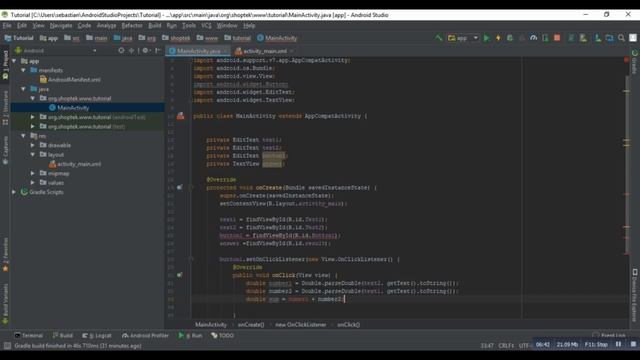Open the TODO tool window
Image resolution: width=640 pixels, height=360 pixels.
click(223, 336)
